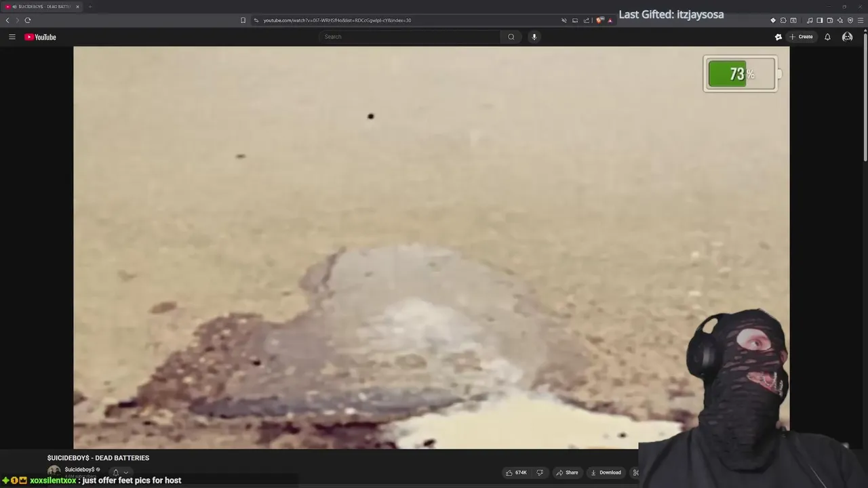Open the browser wallet icon
Image resolution: width=868 pixels, height=488 pixels.
(830, 20)
